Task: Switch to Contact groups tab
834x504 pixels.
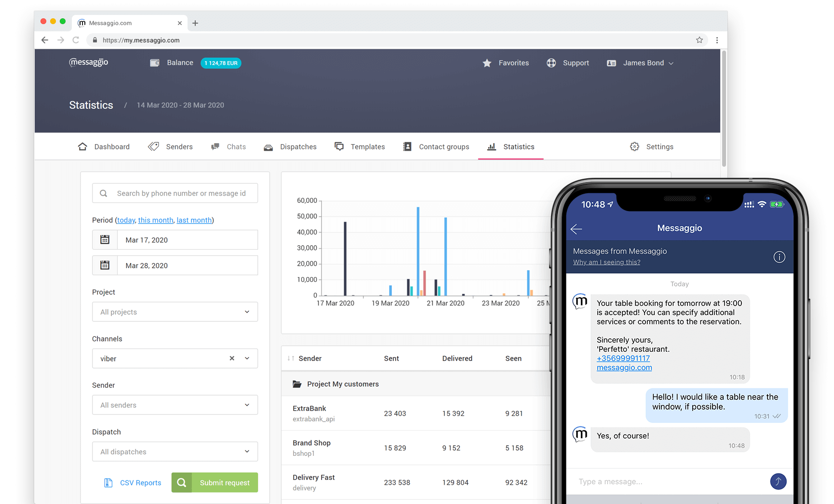Action: click(436, 146)
